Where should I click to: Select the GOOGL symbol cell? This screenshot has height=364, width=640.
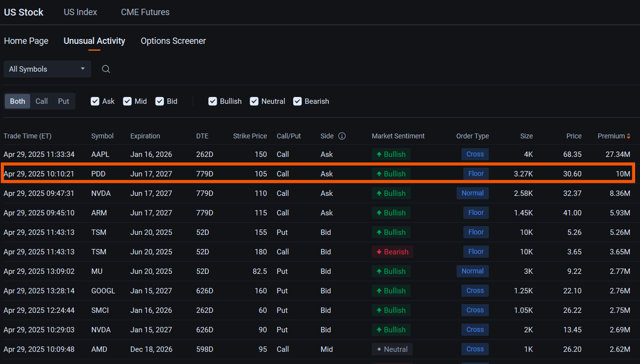click(103, 291)
